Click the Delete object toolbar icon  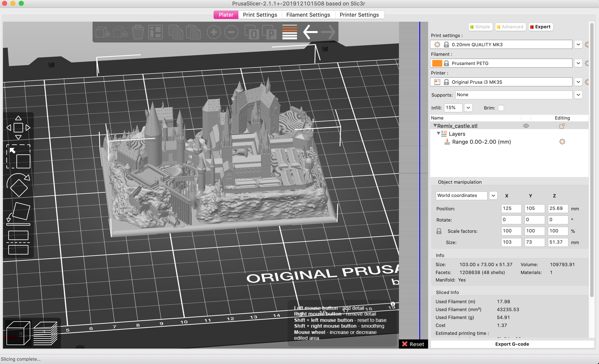coord(120,32)
